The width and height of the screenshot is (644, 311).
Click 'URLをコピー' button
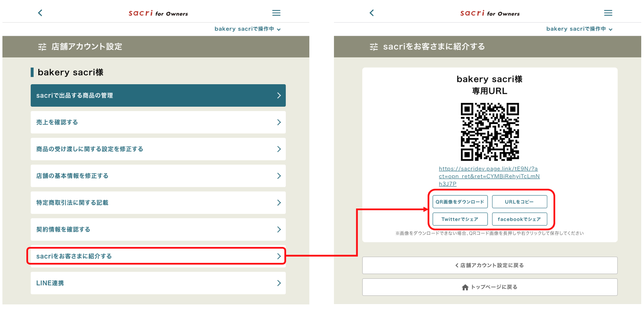pyautogui.click(x=519, y=202)
